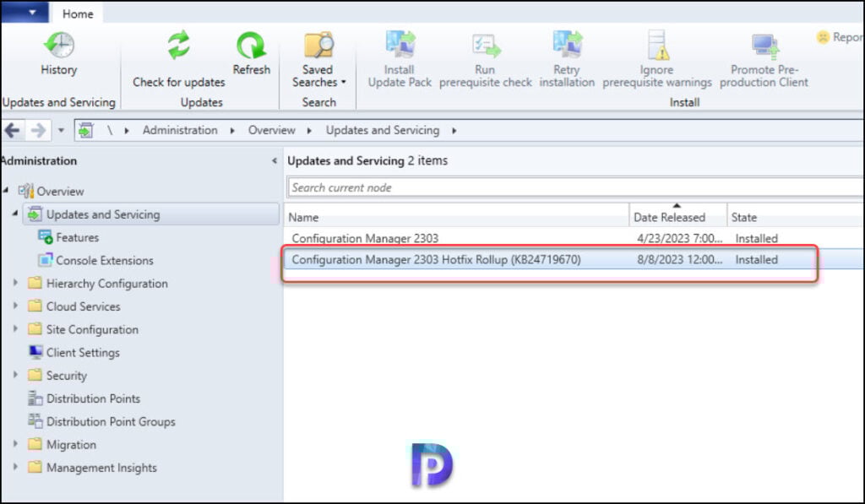Open dropdown arrow after Administration breadcrumb
Viewport: 865px width, 504px height.
(x=232, y=131)
